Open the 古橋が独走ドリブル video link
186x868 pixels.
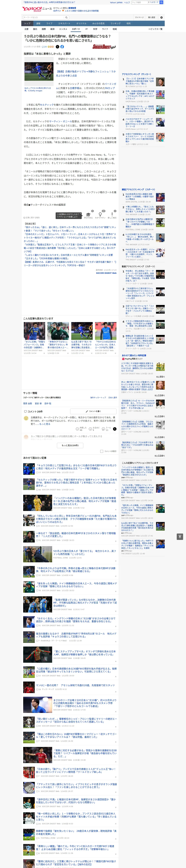click(x=86, y=73)
